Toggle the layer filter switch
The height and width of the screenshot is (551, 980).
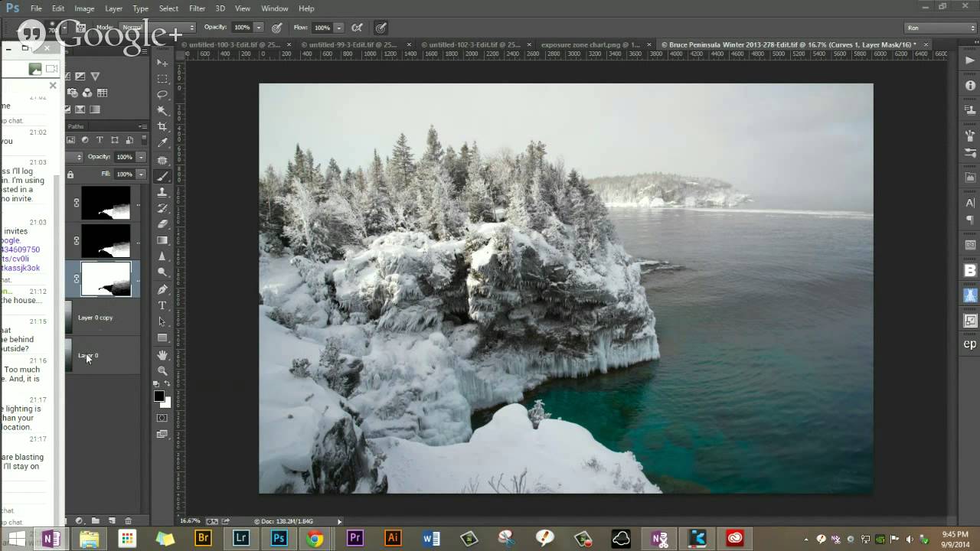(x=145, y=139)
